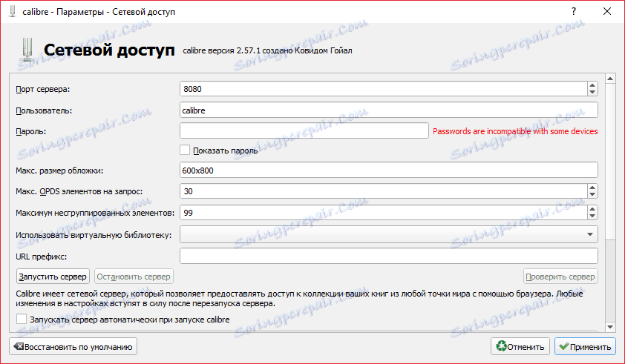The width and height of the screenshot is (625, 364).
Task: Apply settings with Применить button
Action: click(585, 346)
